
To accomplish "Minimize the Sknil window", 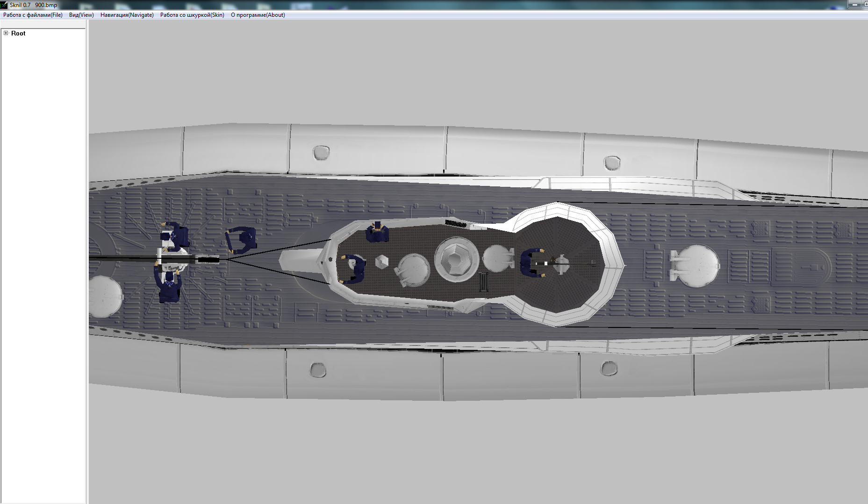I will click(855, 4).
